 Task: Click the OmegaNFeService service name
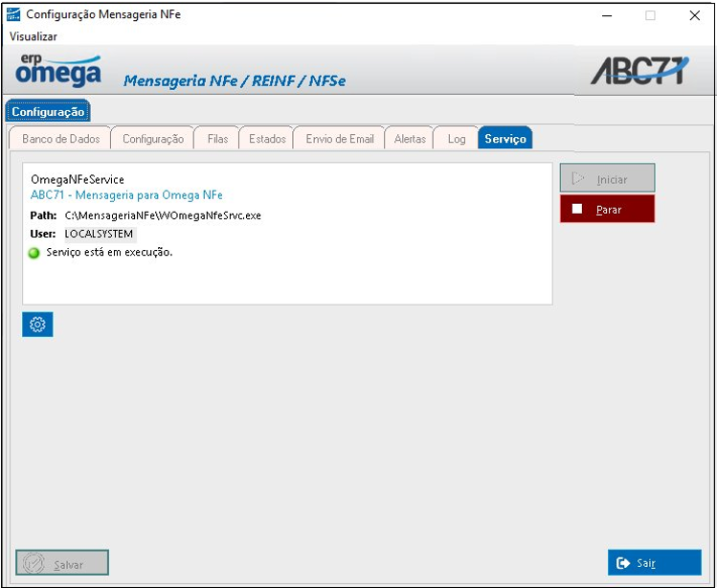[78, 179]
